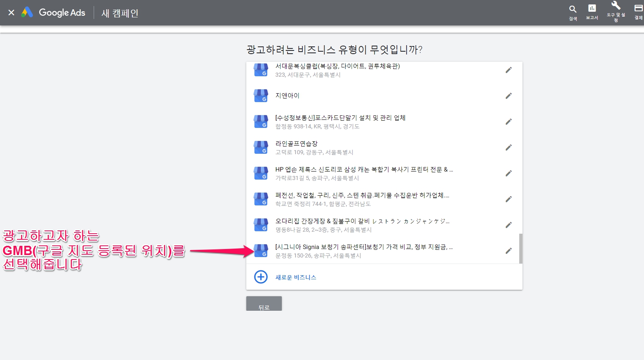Edit HP 엡손 제록스 business pencil icon

coord(509,173)
